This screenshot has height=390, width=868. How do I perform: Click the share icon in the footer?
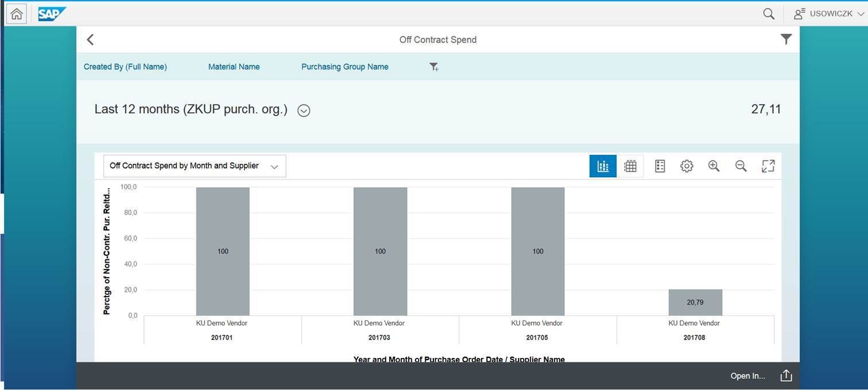pyautogui.click(x=785, y=375)
